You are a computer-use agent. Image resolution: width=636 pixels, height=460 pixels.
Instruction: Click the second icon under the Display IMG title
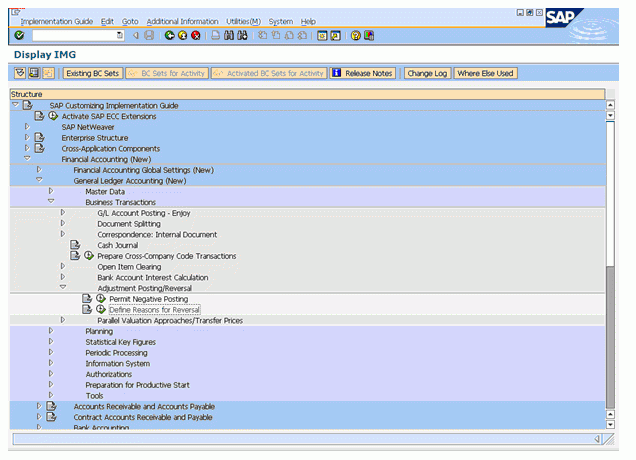click(x=34, y=73)
